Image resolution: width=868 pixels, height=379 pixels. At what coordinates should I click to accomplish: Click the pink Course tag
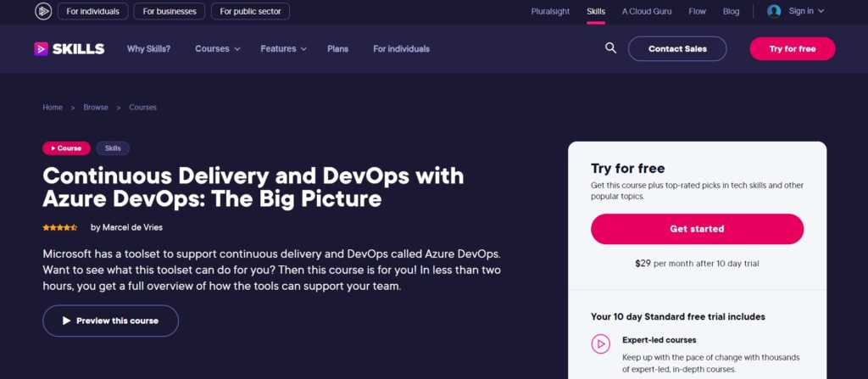pos(66,148)
